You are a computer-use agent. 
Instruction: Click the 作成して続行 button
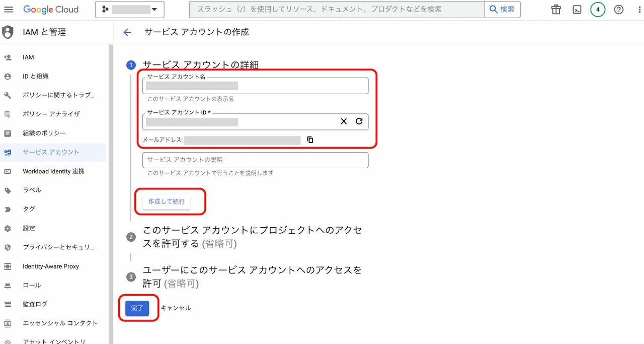point(167,201)
